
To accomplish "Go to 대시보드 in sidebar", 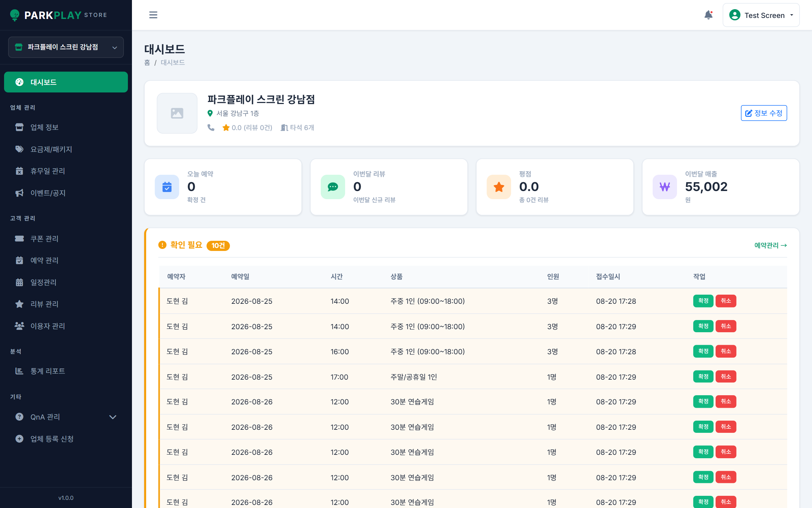I will tap(66, 82).
